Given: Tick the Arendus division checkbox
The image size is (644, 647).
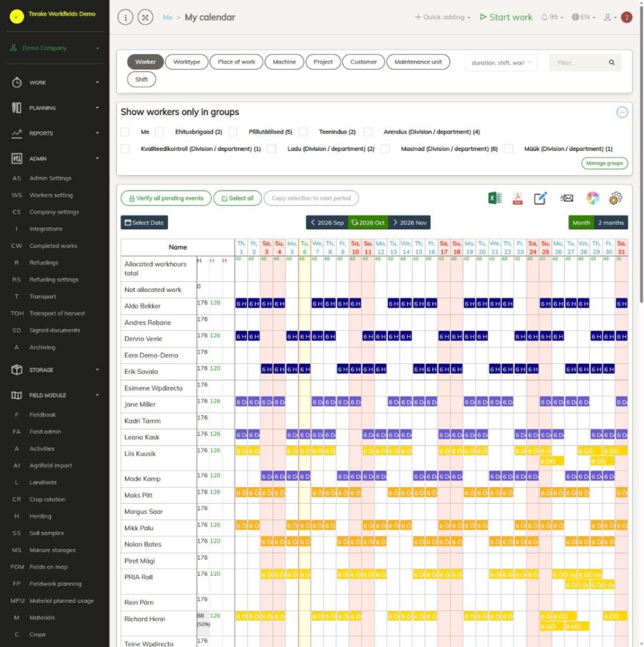Looking at the screenshot, I should pos(368,131).
